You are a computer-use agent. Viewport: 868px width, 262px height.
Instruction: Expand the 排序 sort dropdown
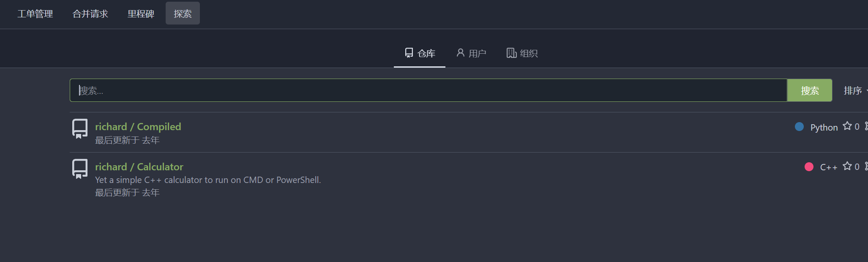pyautogui.click(x=854, y=90)
